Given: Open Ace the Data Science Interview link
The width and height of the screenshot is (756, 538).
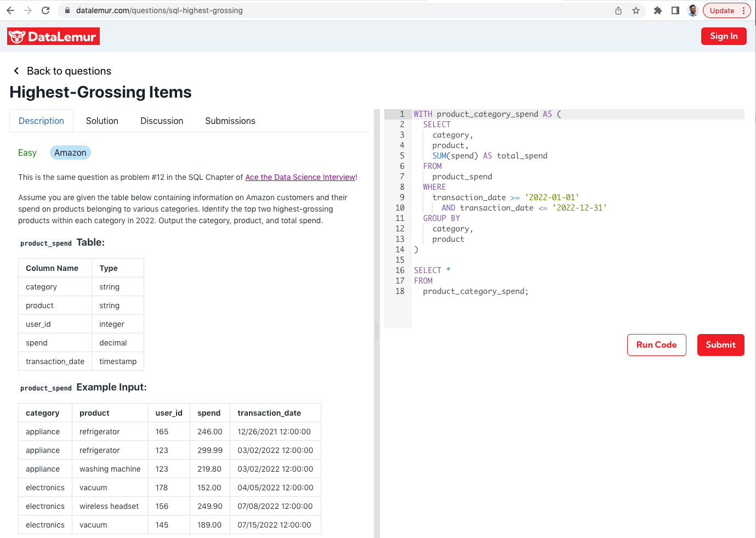Looking at the screenshot, I should (x=300, y=177).
